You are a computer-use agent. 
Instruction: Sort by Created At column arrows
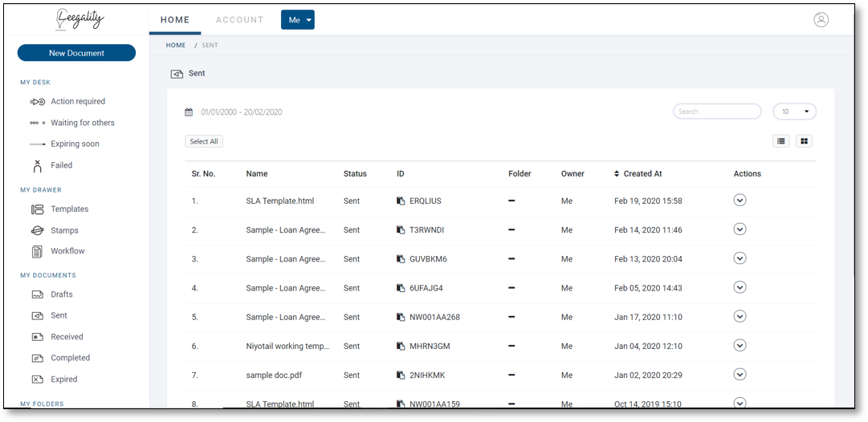point(617,173)
